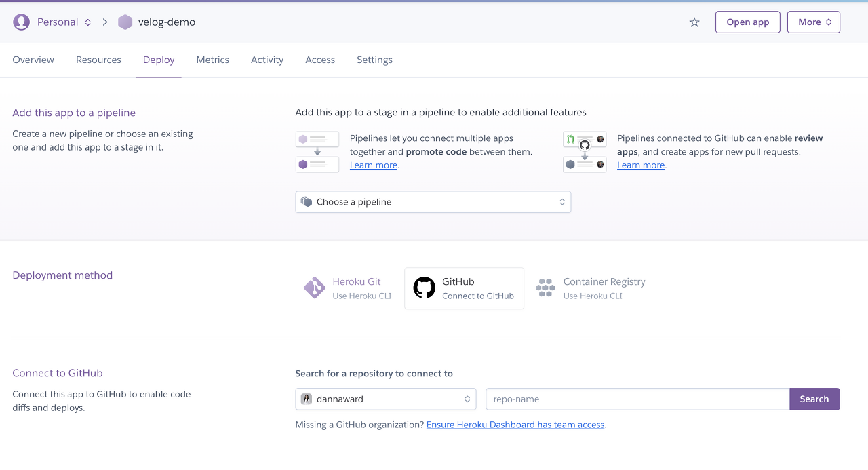Click the Deployment method heading
The image size is (868, 470).
[62, 275]
